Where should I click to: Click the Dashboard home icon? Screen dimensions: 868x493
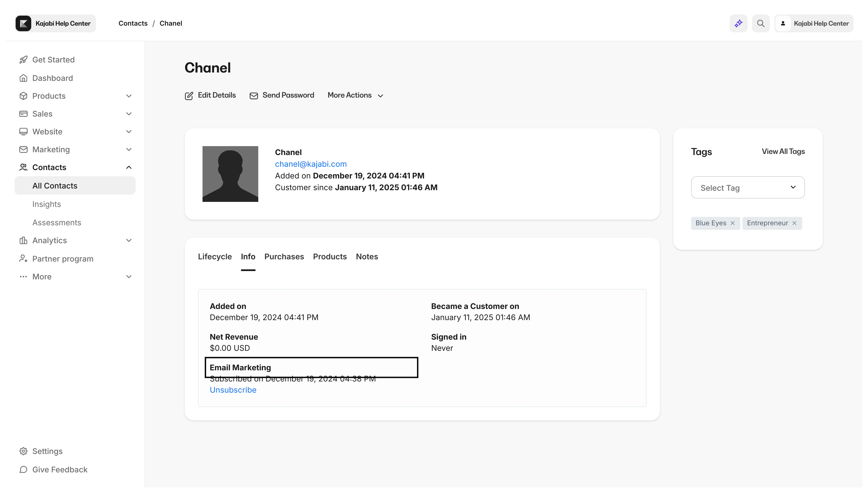pyautogui.click(x=23, y=78)
